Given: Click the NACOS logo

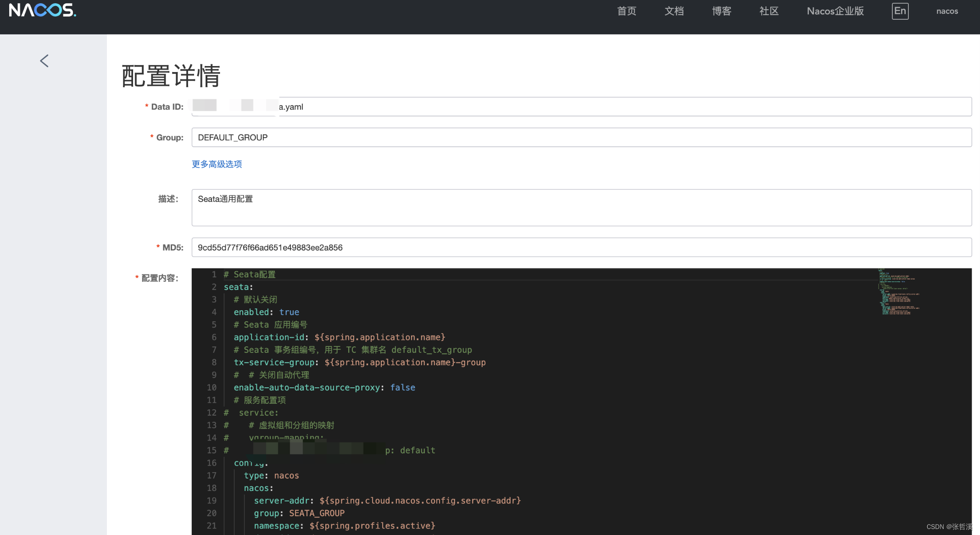Looking at the screenshot, I should coord(42,11).
